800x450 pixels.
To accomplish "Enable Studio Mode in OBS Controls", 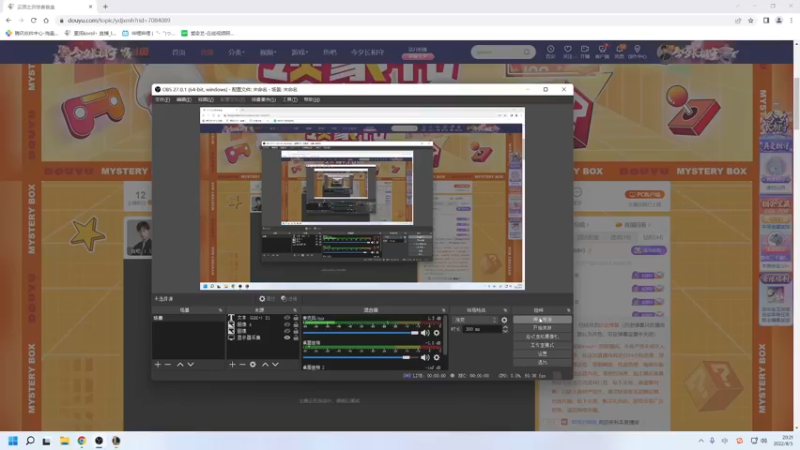I will tap(542, 345).
